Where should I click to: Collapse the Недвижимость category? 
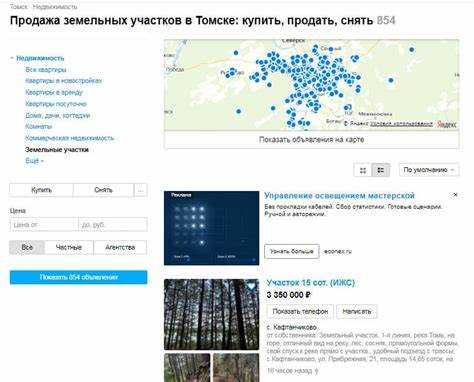pyautogui.click(x=12, y=58)
